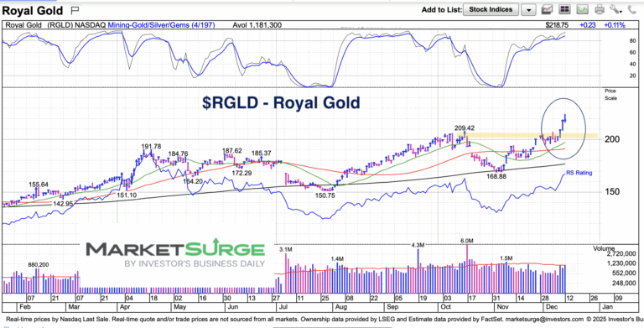Click the 184.76 price label
Image resolution: width=644 pixels, height=328 pixels.
pyautogui.click(x=179, y=154)
